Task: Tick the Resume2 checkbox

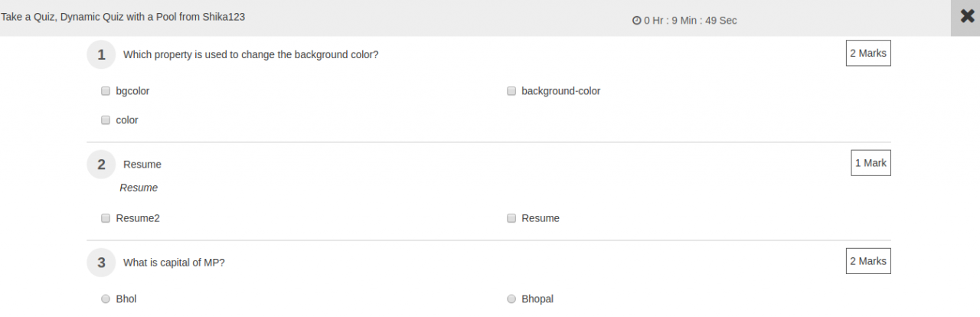Action: click(x=106, y=218)
